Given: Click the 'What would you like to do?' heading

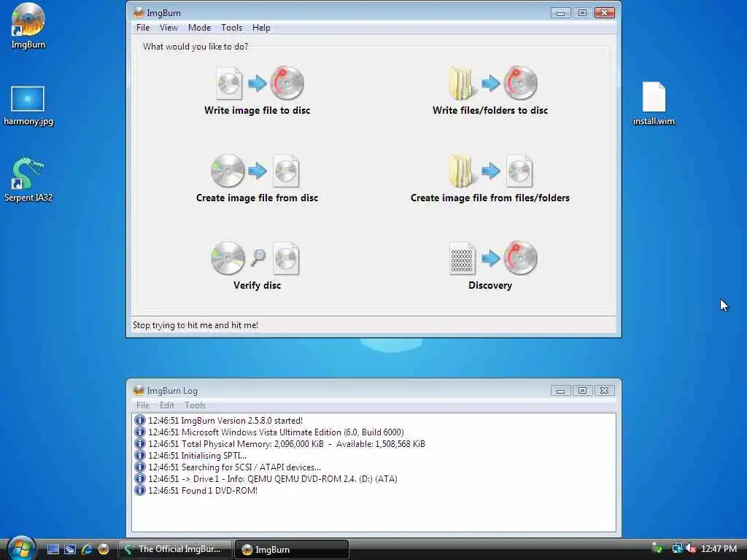Looking at the screenshot, I should click(x=196, y=47).
